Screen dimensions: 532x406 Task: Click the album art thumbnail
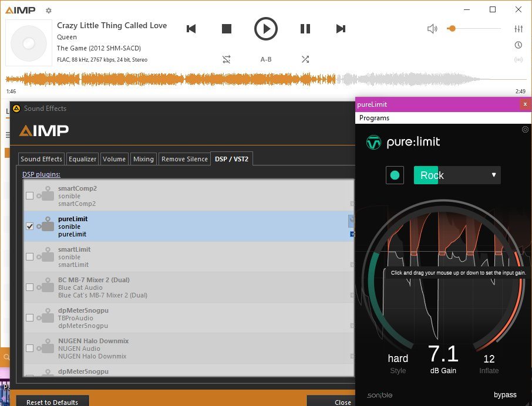click(x=29, y=43)
